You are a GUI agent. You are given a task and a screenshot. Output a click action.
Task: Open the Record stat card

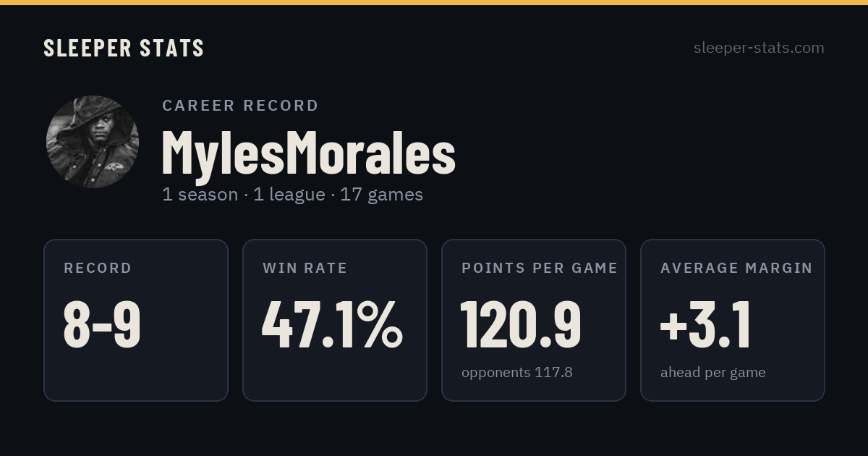coord(136,320)
